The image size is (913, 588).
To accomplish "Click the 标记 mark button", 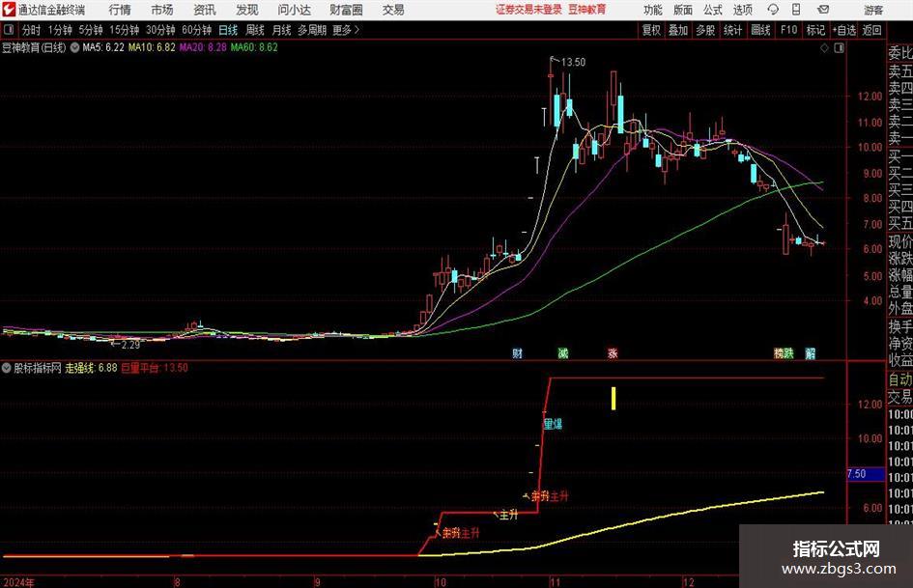I will point(815,30).
